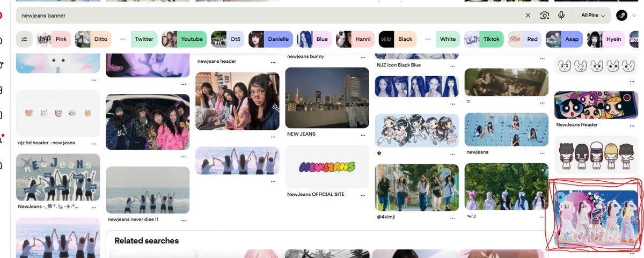Open the blue-tinted five faces pin
The width and height of the screenshot is (644, 258).
tap(417, 86)
